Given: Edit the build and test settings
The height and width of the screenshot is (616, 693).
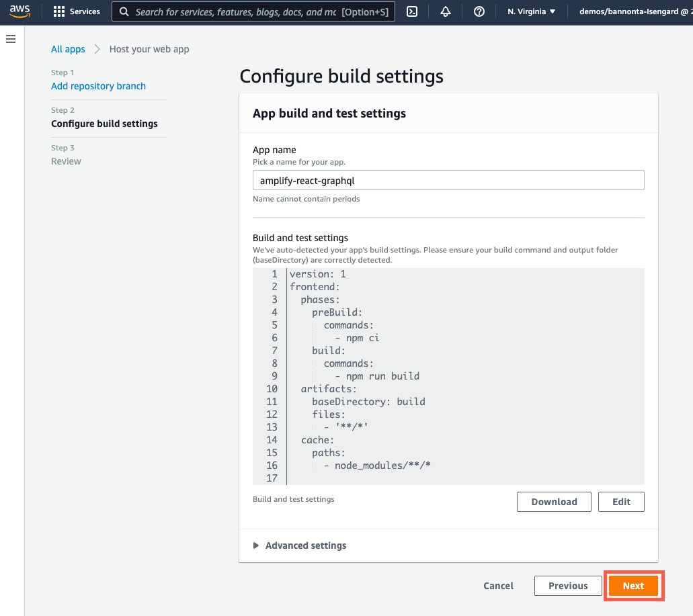Looking at the screenshot, I should click(x=621, y=502).
